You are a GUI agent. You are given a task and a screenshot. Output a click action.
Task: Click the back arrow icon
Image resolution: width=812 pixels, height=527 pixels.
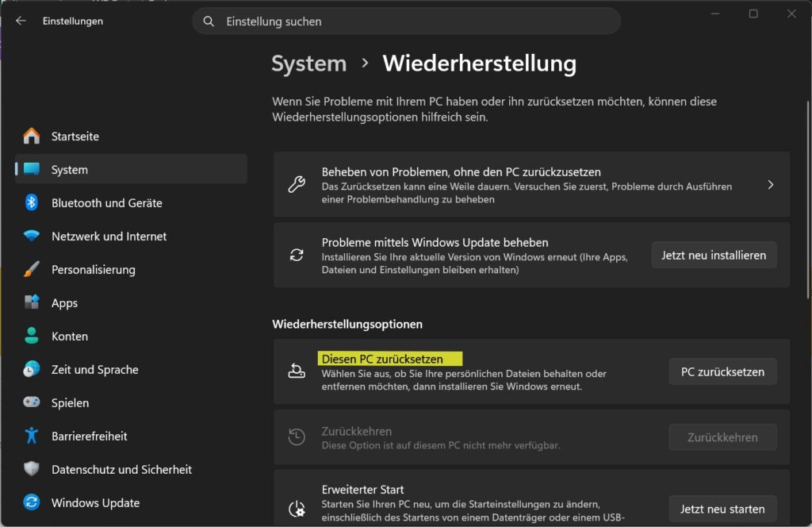pyautogui.click(x=21, y=21)
